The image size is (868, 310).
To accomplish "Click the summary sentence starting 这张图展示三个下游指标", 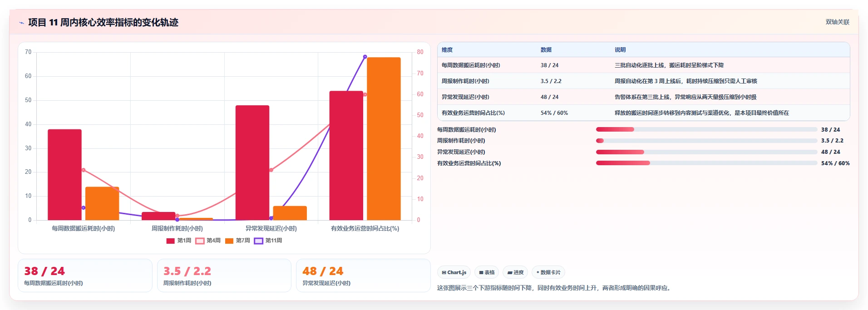I will [555, 288].
